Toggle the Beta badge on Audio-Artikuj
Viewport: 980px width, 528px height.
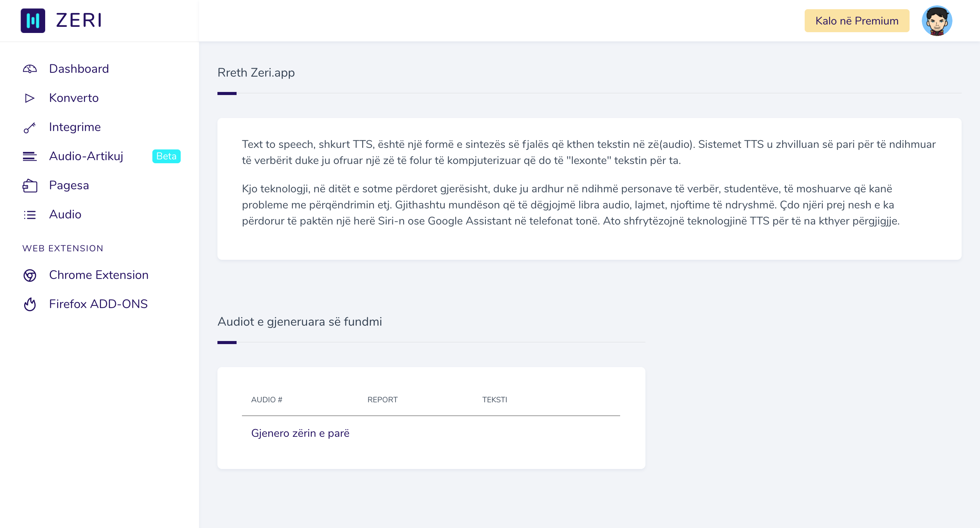(x=165, y=156)
